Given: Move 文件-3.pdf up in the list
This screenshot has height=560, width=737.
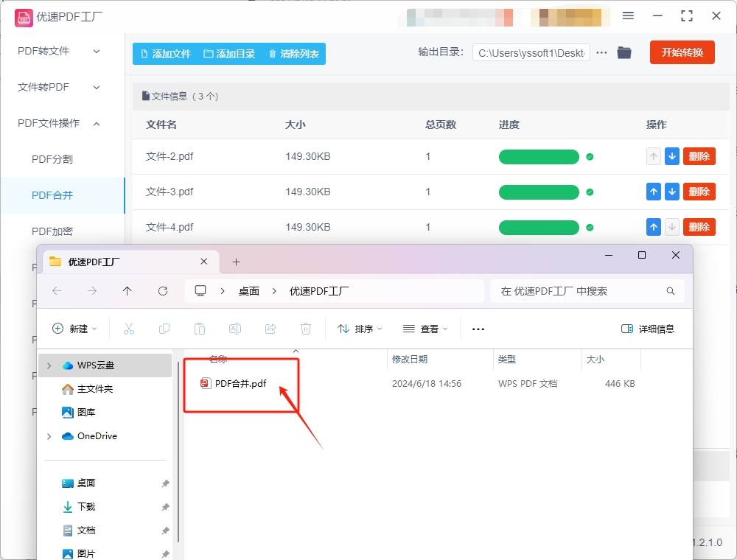Looking at the screenshot, I should (x=653, y=192).
